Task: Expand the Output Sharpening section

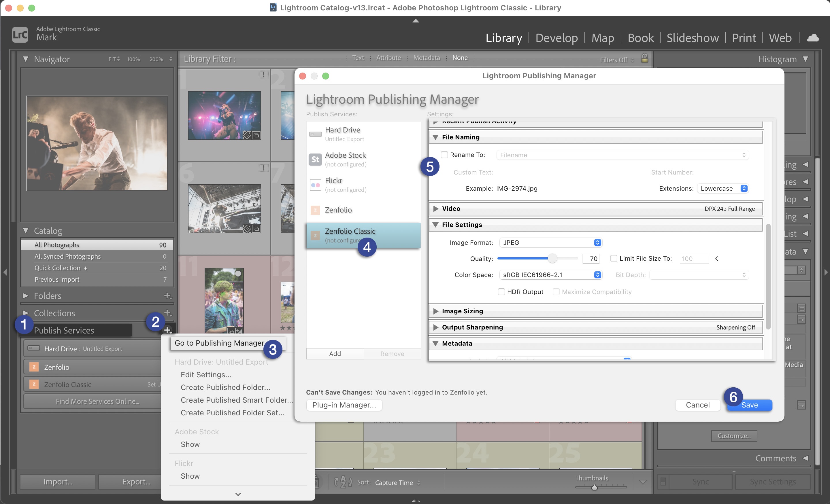Action: 435,327
